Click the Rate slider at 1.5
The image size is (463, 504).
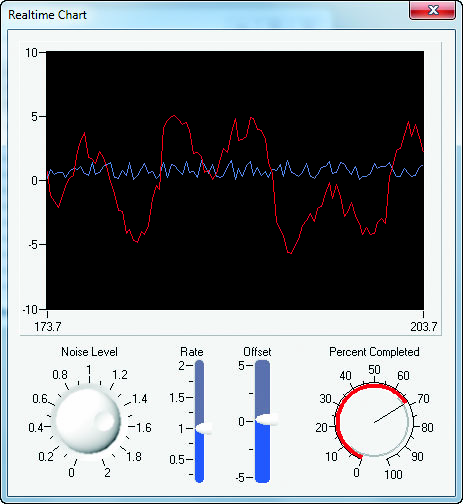(199, 397)
